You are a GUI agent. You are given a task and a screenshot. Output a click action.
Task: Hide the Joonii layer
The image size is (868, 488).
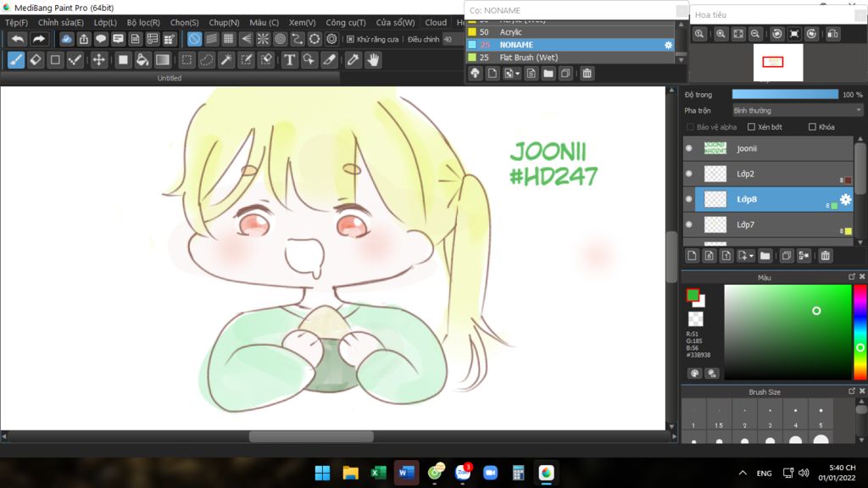coord(688,148)
